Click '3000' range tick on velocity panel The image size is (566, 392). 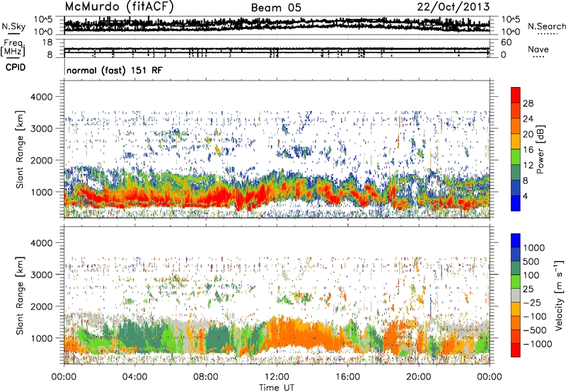[x=42, y=275]
